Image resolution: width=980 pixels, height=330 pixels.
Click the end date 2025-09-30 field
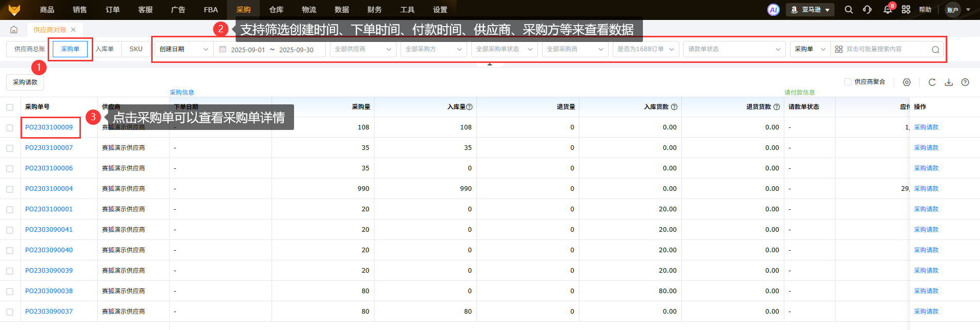point(296,50)
